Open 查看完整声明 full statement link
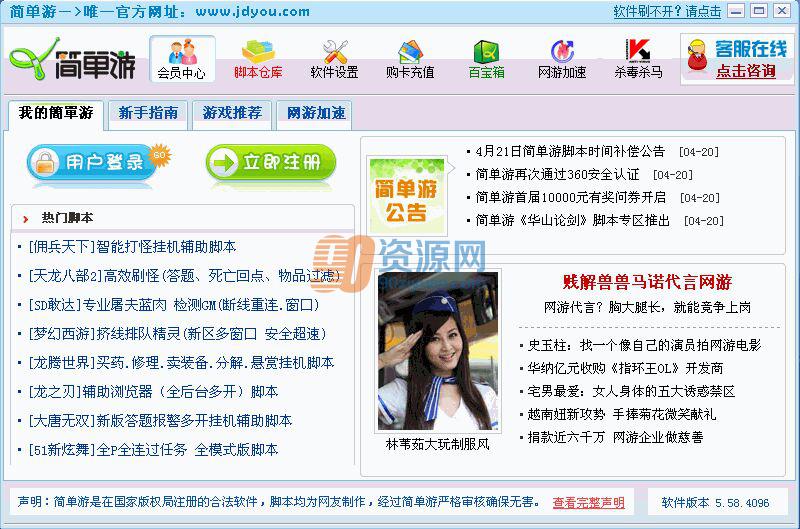This screenshot has width=800, height=529. [x=588, y=502]
